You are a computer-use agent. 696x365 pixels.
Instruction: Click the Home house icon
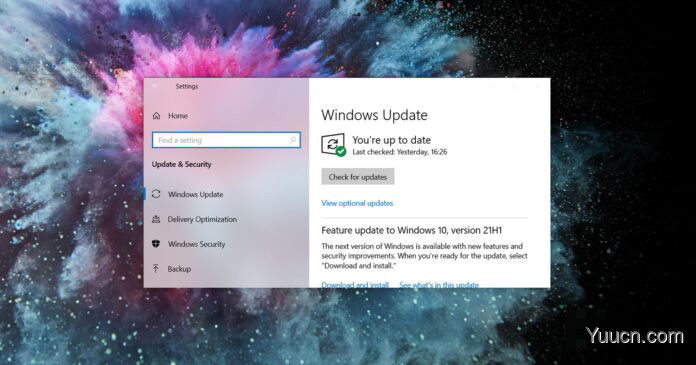coord(156,116)
